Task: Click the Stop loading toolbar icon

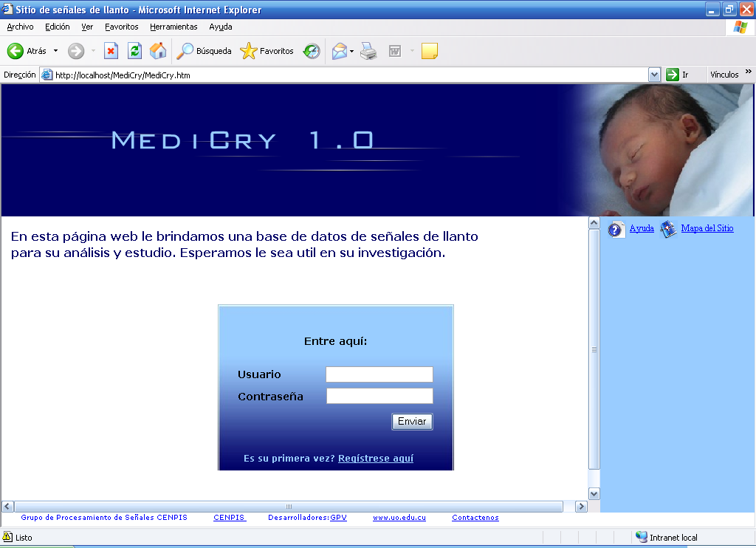Action: point(111,51)
